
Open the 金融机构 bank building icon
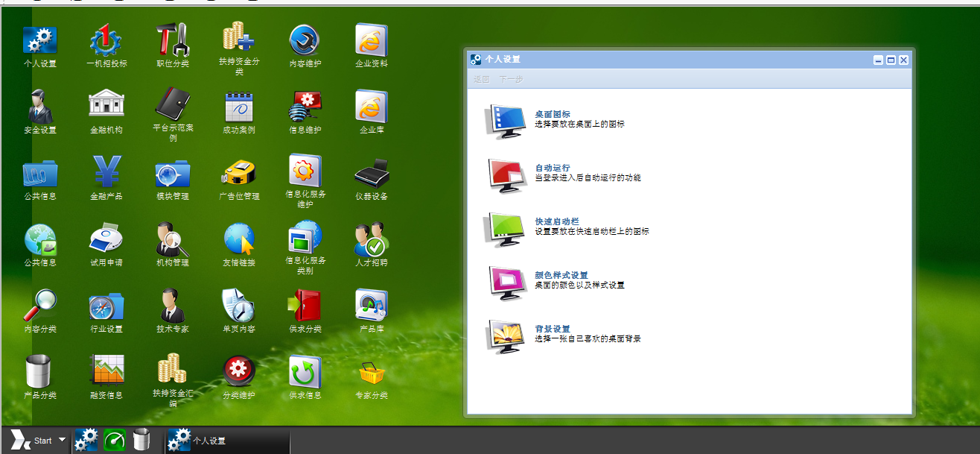pyautogui.click(x=106, y=107)
